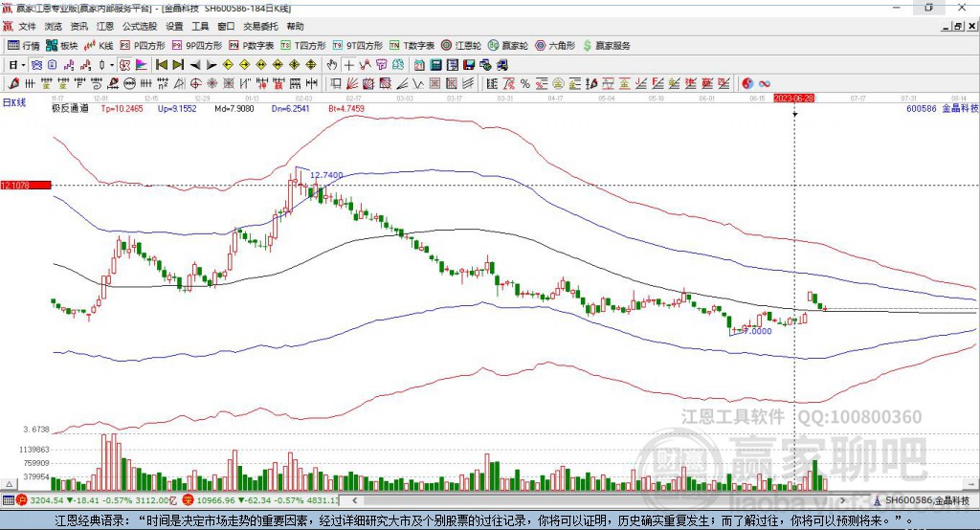Click the Shanghai index 3204.54 status entry

(x=99, y=500)
